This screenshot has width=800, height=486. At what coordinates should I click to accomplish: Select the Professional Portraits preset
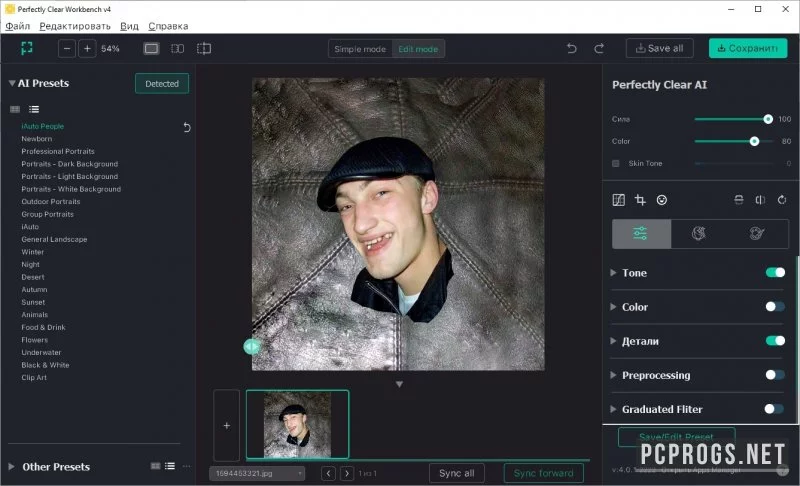coord(58,151)
